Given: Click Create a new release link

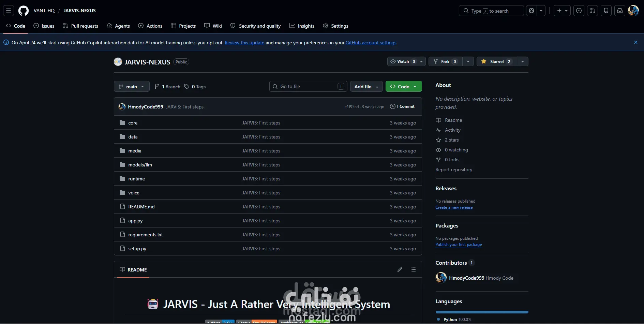Looking at the screenshot, I should 454,207.
